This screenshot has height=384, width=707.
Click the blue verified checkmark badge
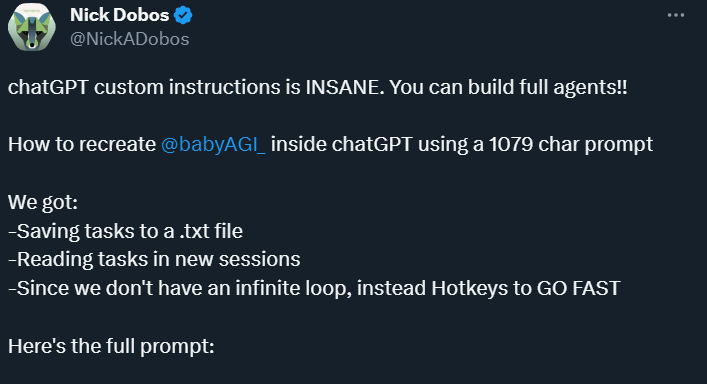(x=183, y=16)
